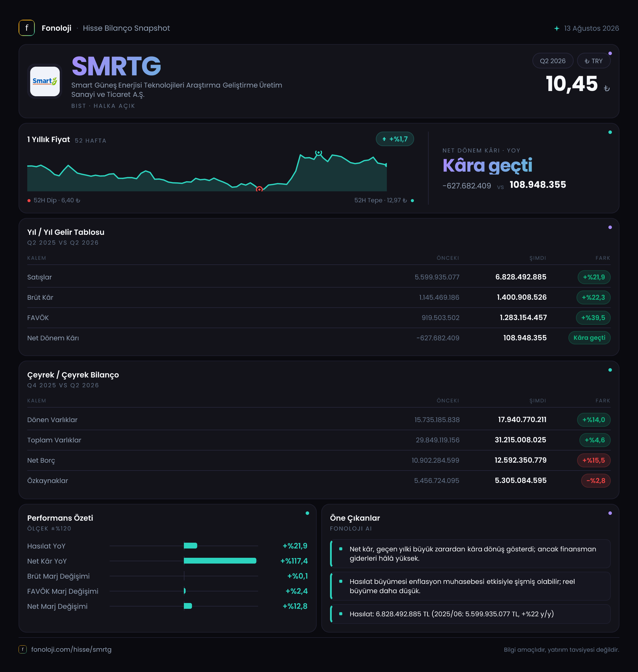
Task: Click the Performans Özeti heading
Action: point(60,518)
